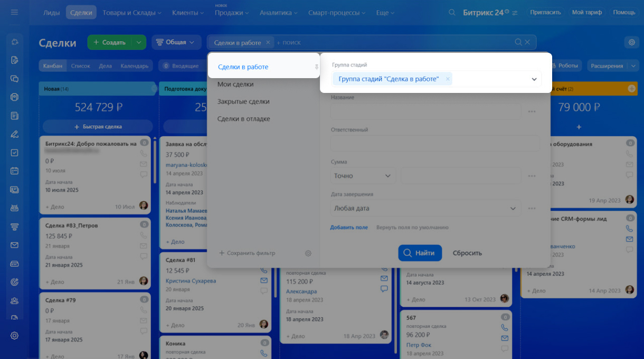Switch to Дела view
The height and width of the screenshot is (359, 644).
[x=106, y=66]
